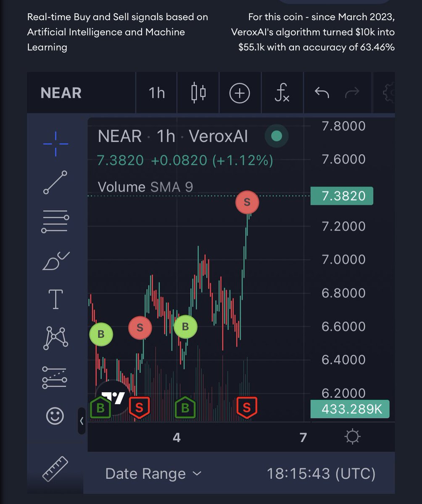Viewport: 422px width, 504px height.
Task: Select the crosshair cursor tool
Action: 55,144
